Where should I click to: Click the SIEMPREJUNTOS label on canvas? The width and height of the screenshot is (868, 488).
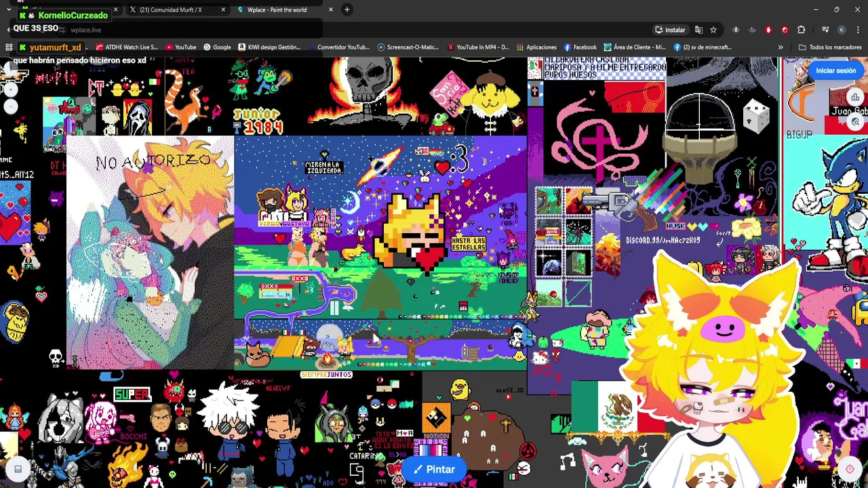click(325, 375)
